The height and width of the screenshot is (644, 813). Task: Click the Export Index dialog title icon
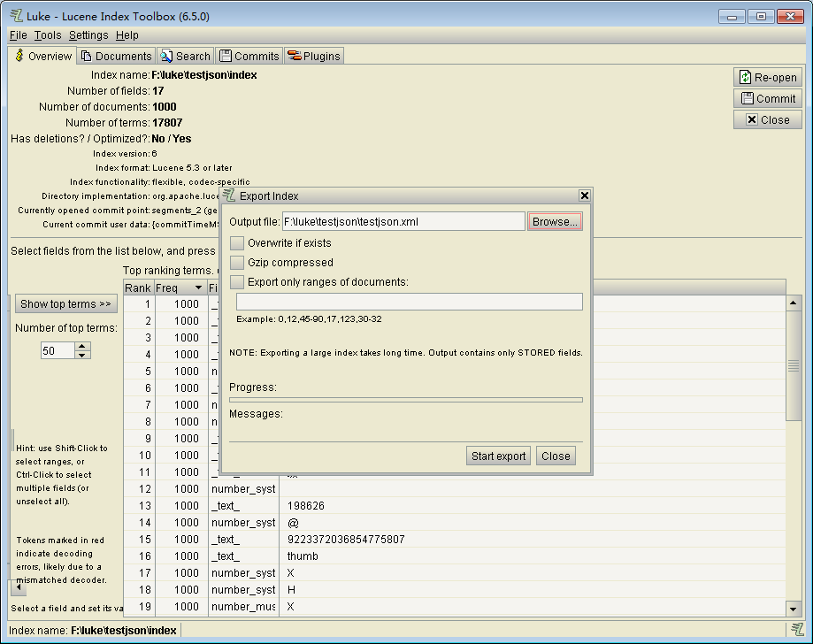click(x=229, y=195)
